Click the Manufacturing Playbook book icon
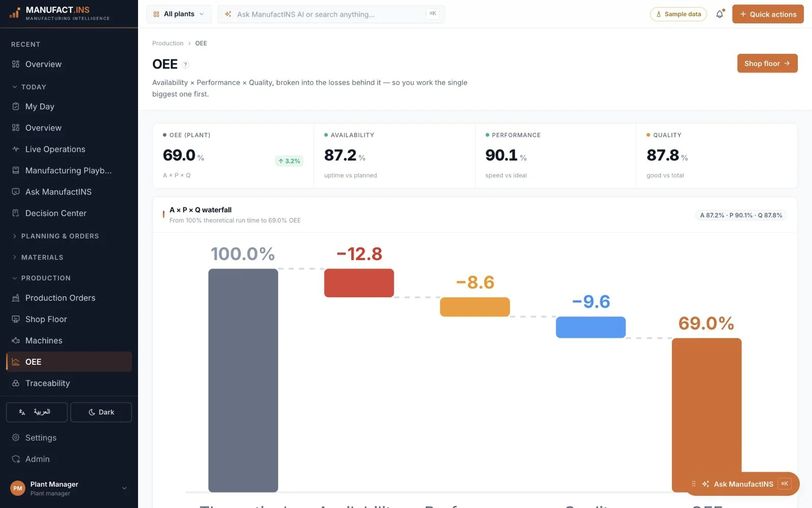Viewport: 812px width, 508px height. tap(16, 170)
